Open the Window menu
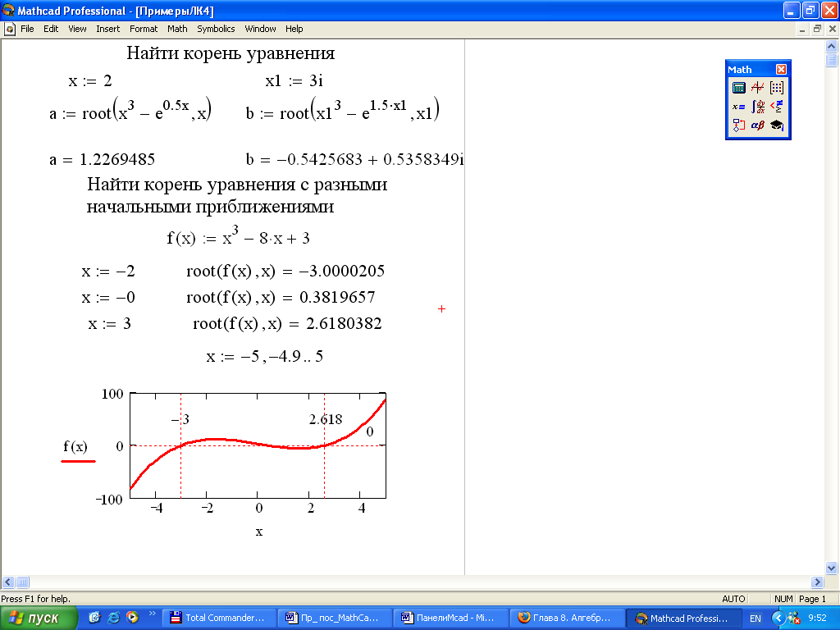This screenshot has width=840, height=630. [260, 29]
